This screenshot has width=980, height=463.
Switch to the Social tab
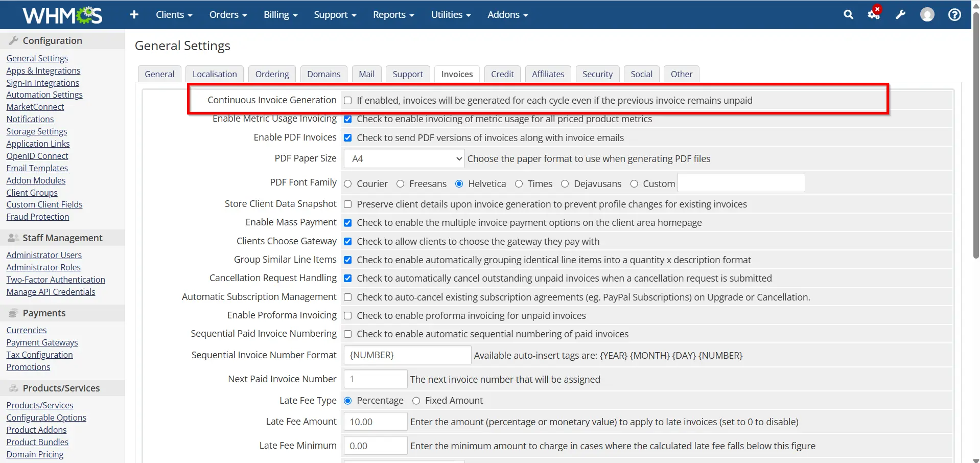(641, 74)
